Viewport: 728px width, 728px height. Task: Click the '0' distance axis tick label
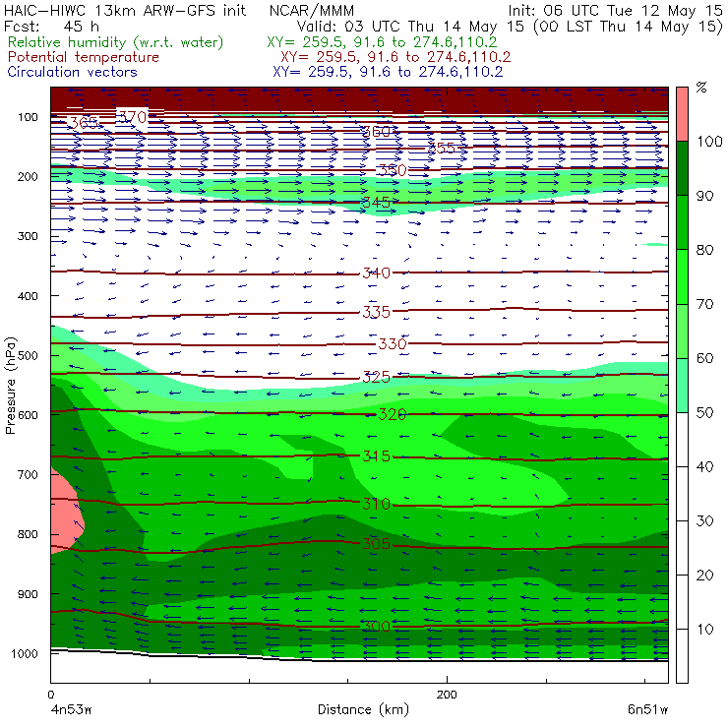click(50, 695)
